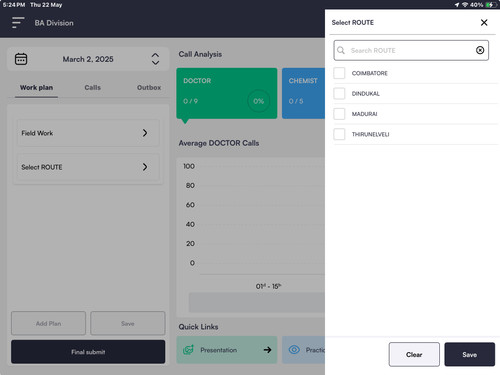Close the Select ROUTE panel

tap(484, 22)
